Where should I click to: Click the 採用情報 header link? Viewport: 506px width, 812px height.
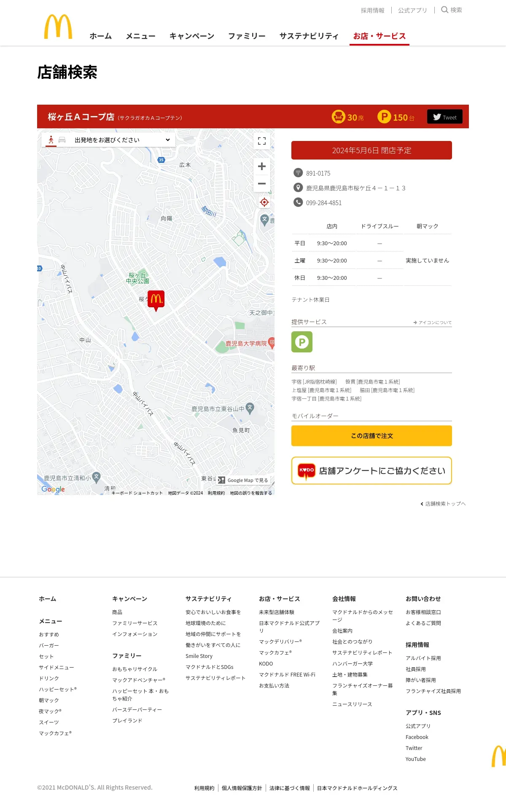tap(373, 11)
